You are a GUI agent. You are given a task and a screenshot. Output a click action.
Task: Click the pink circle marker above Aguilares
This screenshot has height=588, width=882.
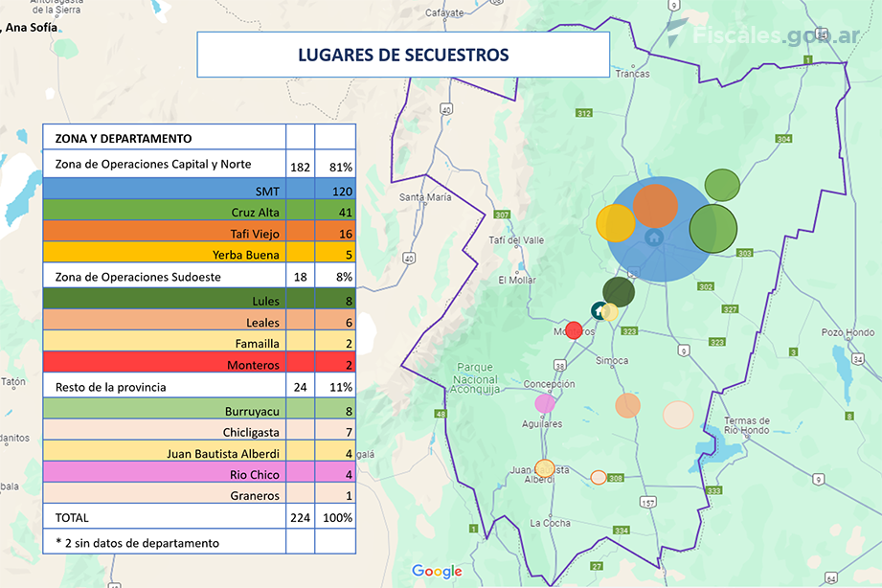point(545,403)
